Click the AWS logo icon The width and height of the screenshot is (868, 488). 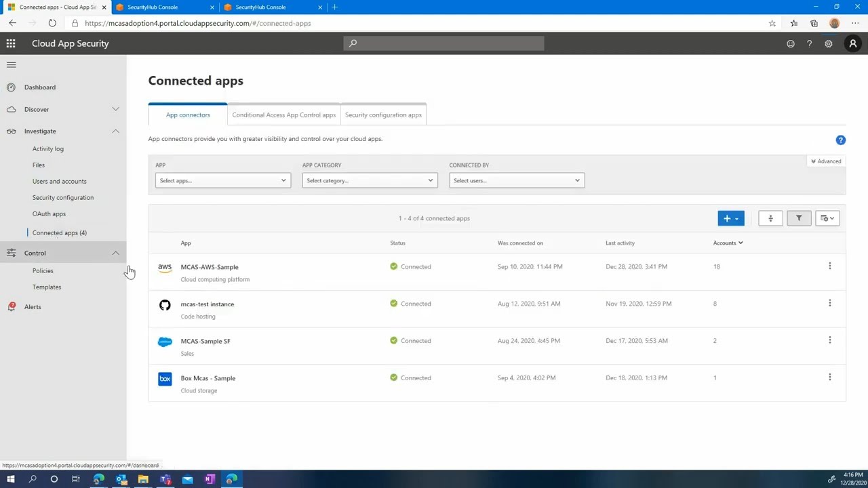pyautogui.click(x=165, y=268)
